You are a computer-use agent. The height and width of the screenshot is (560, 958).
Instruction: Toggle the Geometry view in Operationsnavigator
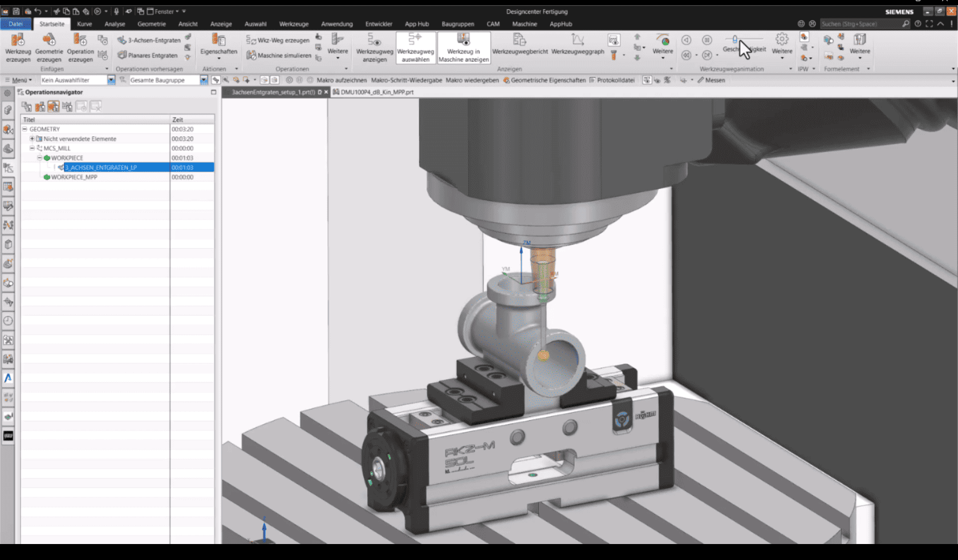[x=54, y=107]
